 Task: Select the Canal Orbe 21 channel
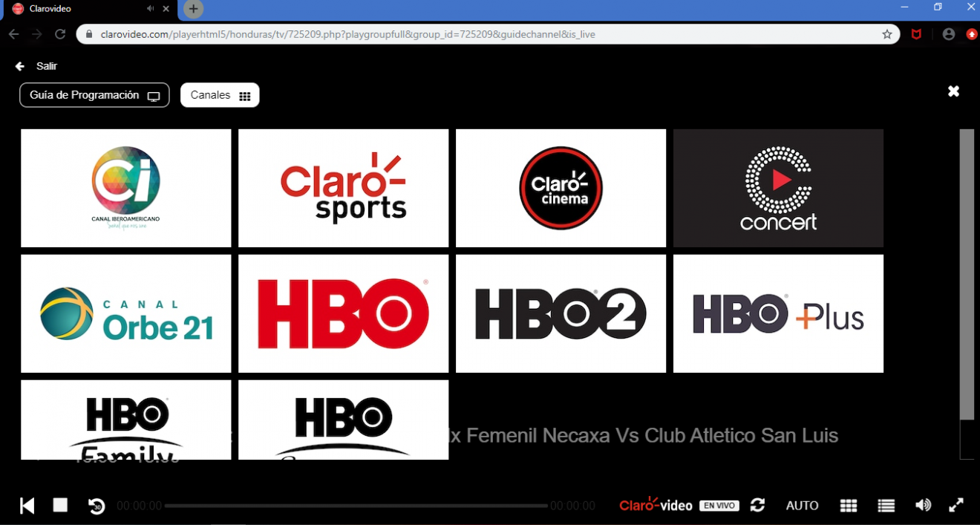126,313
